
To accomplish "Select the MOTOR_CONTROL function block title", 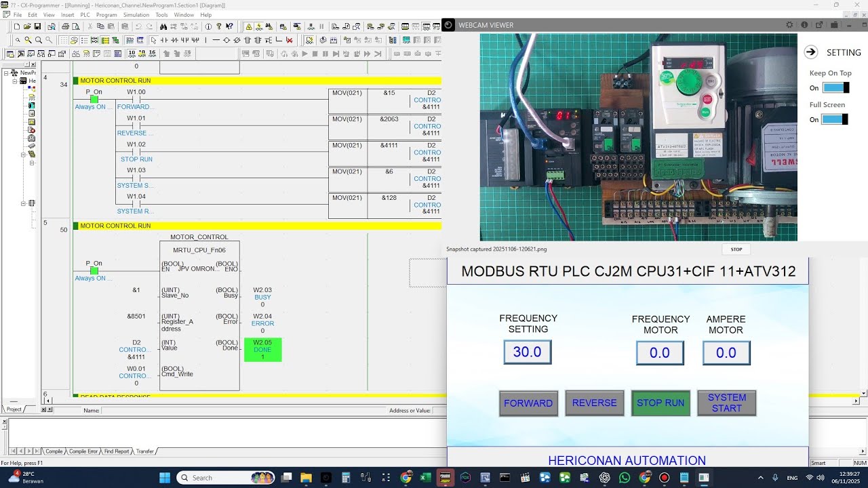I will click(x=199, y=237).
